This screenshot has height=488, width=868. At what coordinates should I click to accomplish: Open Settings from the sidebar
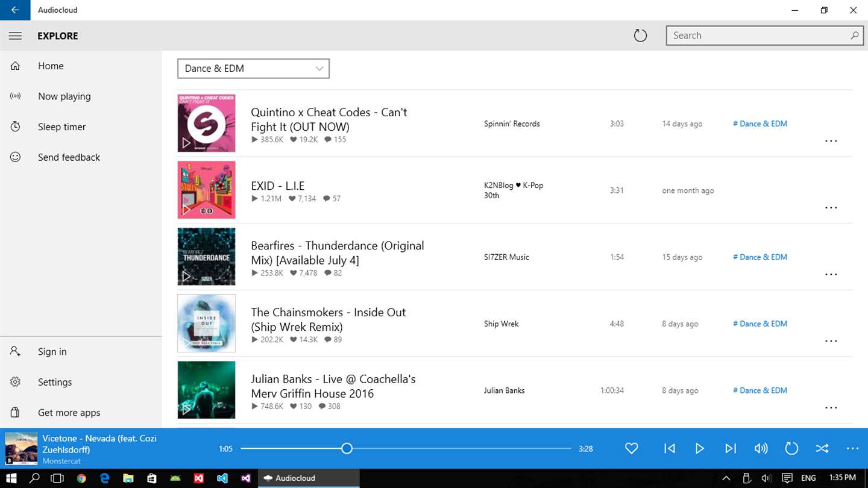point(81,382)
